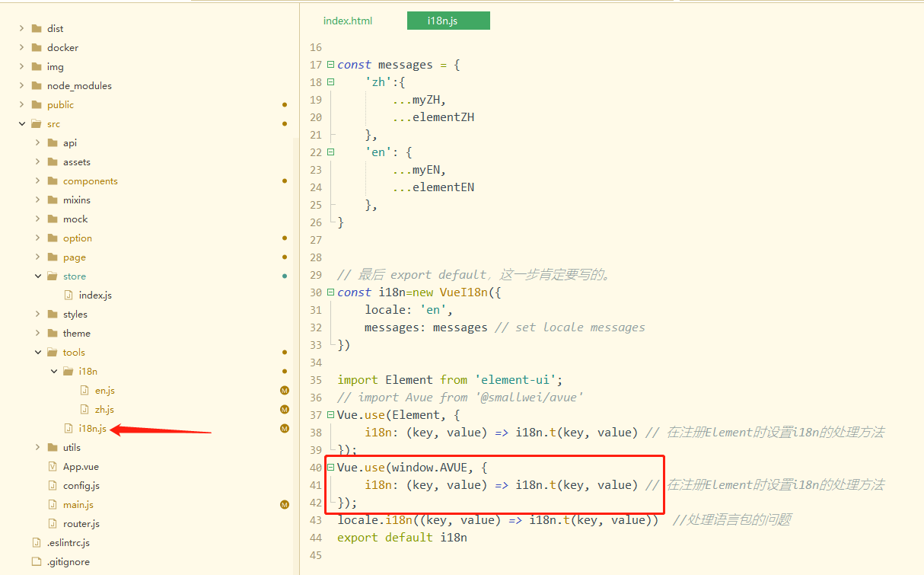Click "locale: 'en'," on line 31
The width and height of the screenshot is (924, 575).
pos(409,310)
